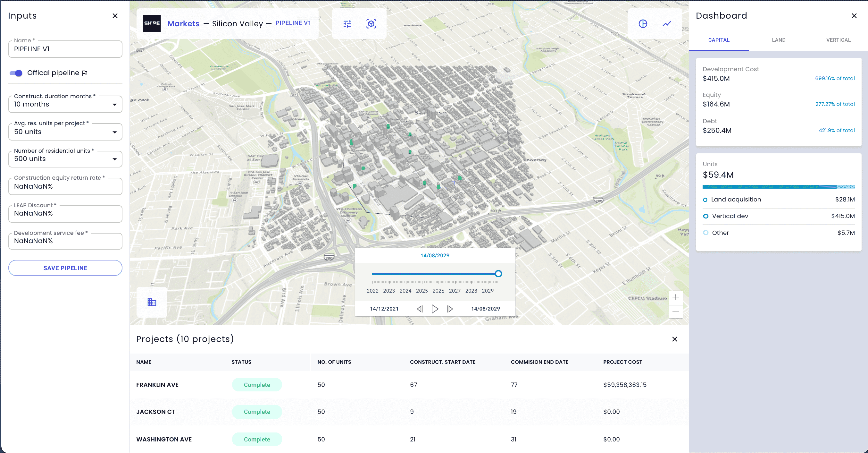Viewport: 868px width, 453px height.
Task: Click the SAVE PIPELINE button
Action: point(65,268)
